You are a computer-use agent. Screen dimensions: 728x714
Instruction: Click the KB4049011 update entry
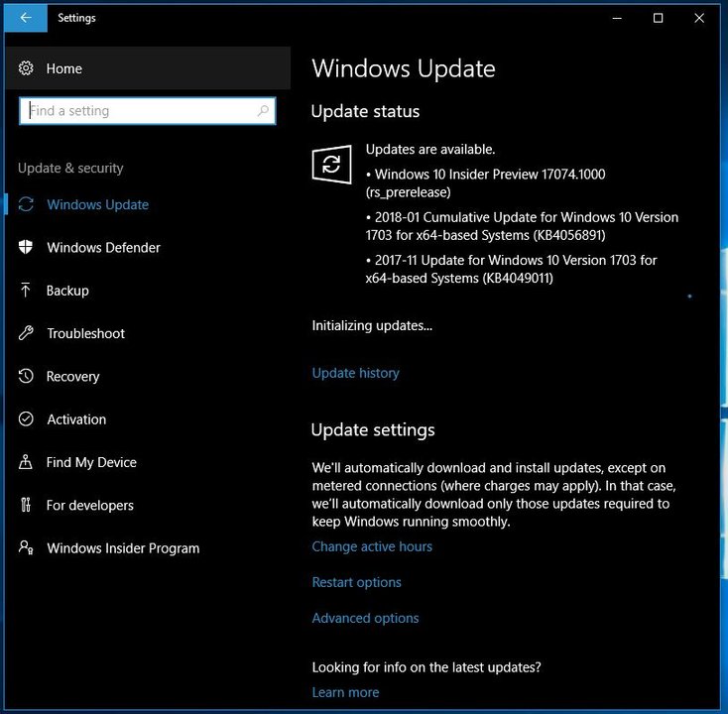click(511, 269)
